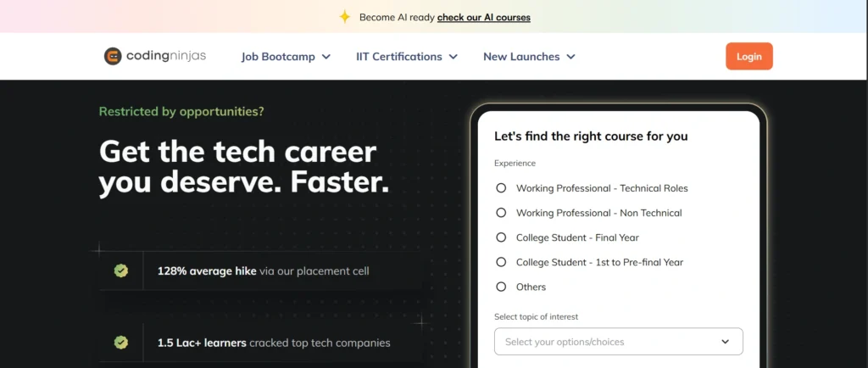Click the 'Select topic of interest' label

click(x=536, y=317)
